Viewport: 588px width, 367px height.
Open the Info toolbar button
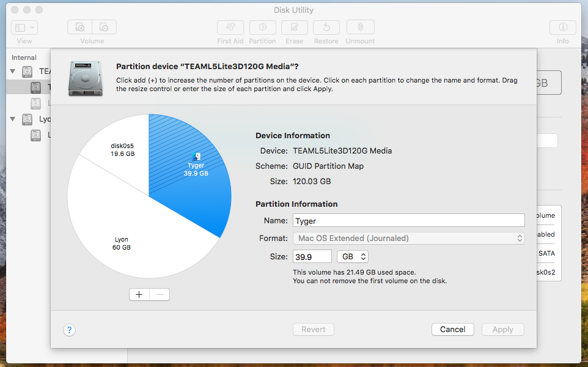[562, 28]
